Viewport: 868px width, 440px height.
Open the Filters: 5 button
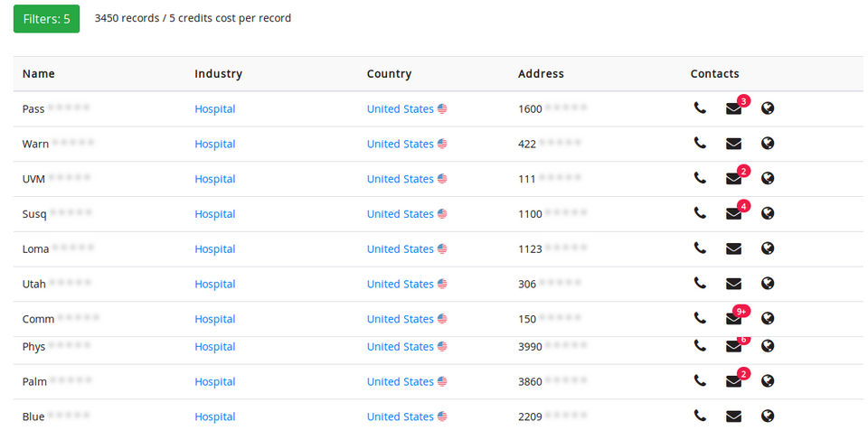[46, 18]
